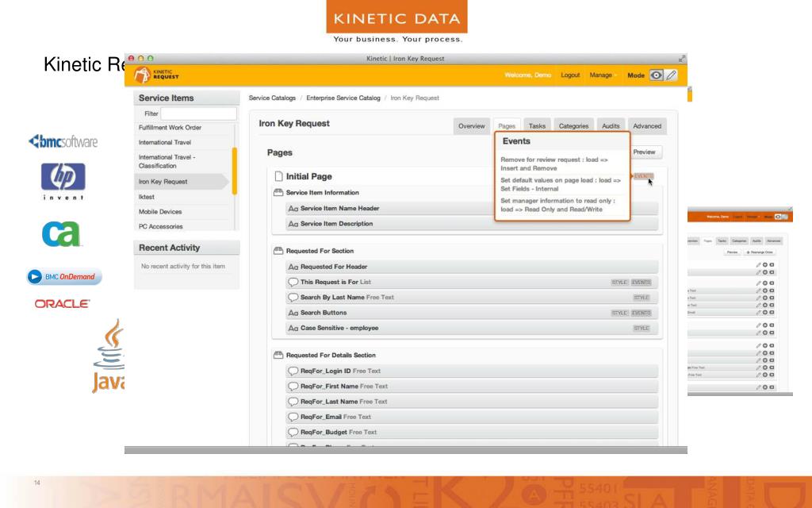The height and width of the screenshot is (508, 812).
Task: Click the Aa icon for Requested For Header
Action: point(293,267)
